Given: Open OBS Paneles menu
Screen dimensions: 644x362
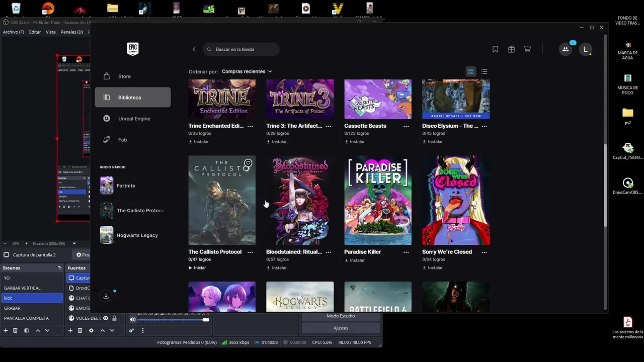Looking at the screenshot, I should point(72,32).
